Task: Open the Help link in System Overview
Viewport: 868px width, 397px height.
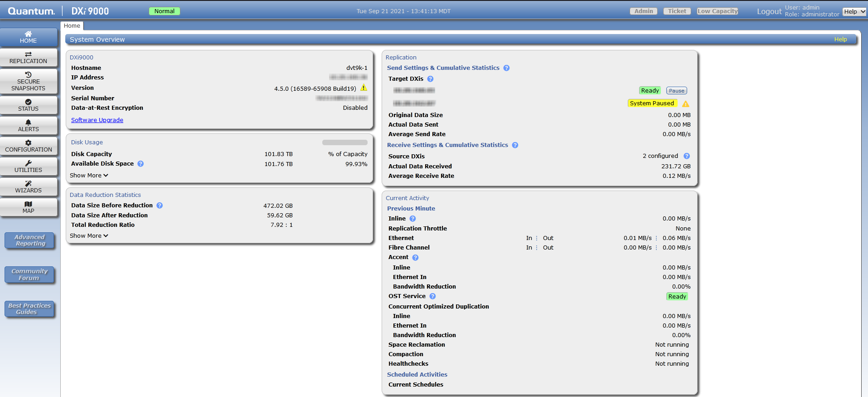Action: (840, 39)
